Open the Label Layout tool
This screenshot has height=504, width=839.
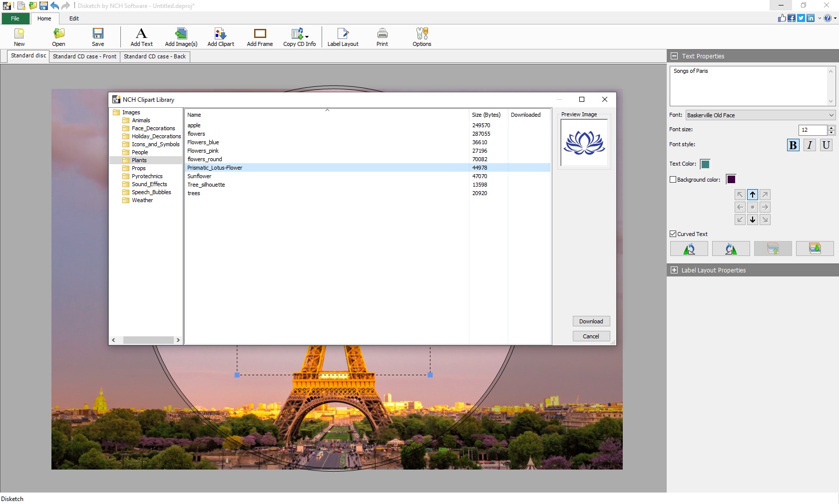point(342,37)
